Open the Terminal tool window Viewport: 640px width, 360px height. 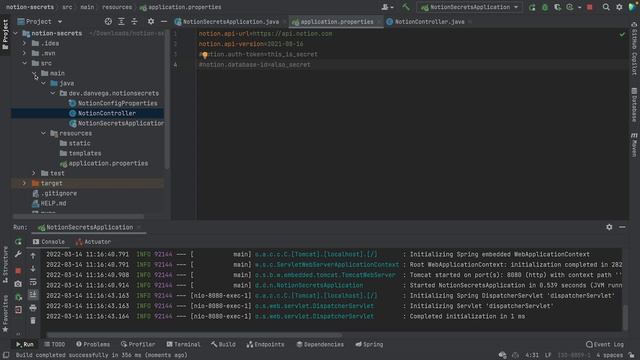pos(183,344)
